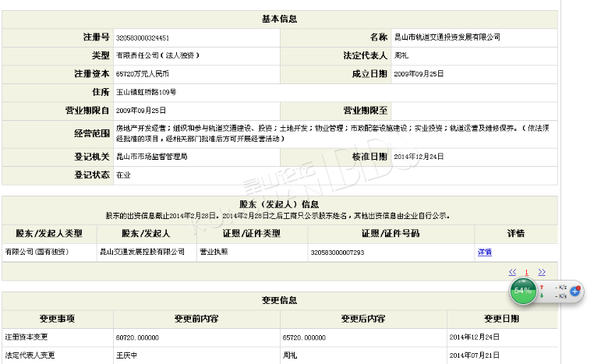Click column header 变更事项
This screenshot has height=364, width=608.
[57, 319]
